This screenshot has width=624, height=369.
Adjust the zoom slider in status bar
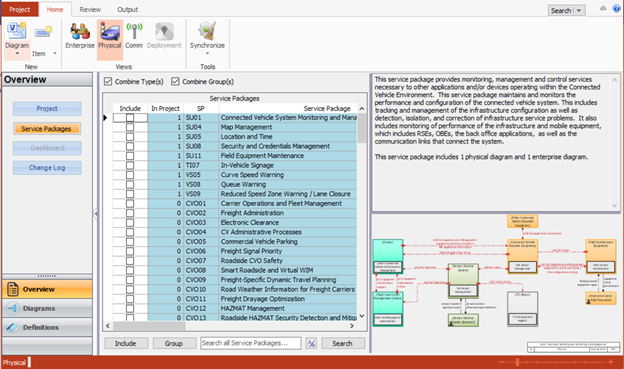tap(517, 362)
